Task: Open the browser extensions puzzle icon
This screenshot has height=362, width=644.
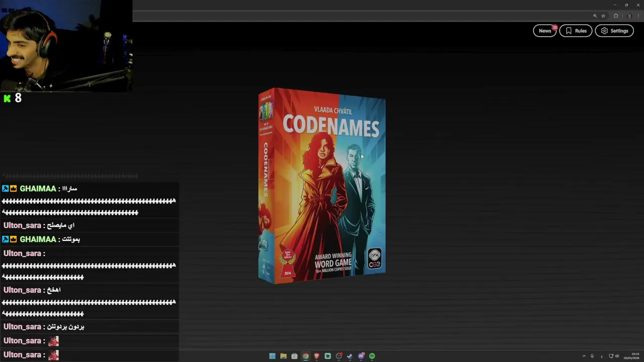Action: click(x=616, y=16)
